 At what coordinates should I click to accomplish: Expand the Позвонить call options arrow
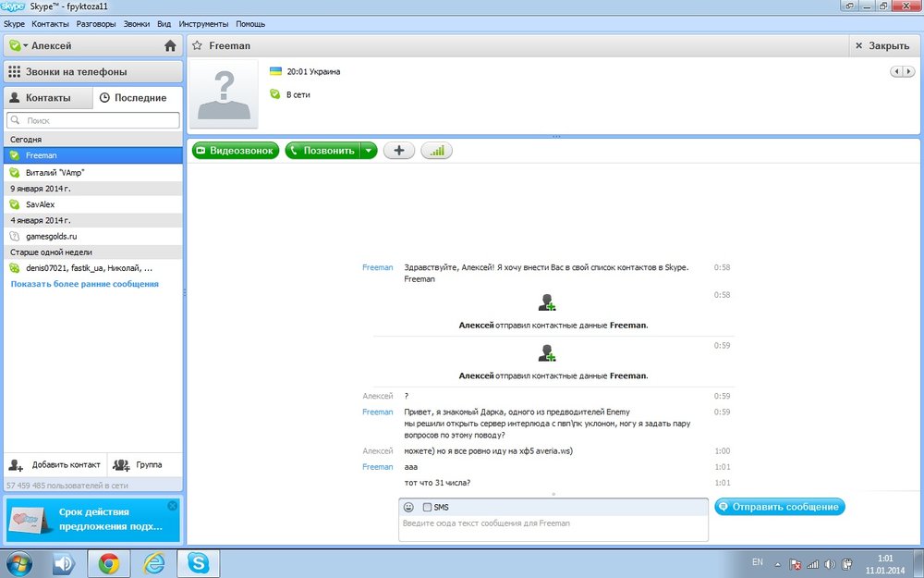[x=369, y=151]
